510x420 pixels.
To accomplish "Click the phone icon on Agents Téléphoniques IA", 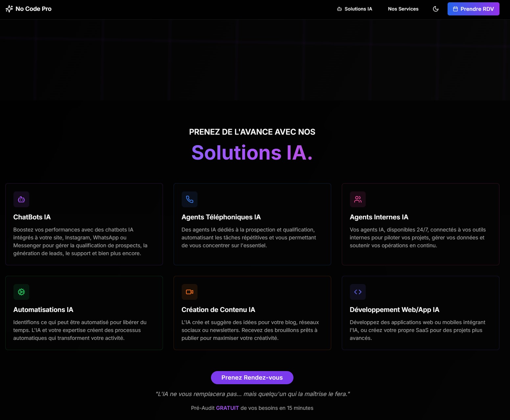I will click(190, 199).
